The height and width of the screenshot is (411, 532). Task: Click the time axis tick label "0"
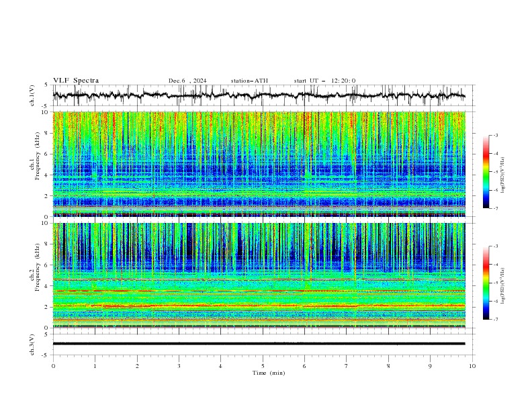coord(53,366)
